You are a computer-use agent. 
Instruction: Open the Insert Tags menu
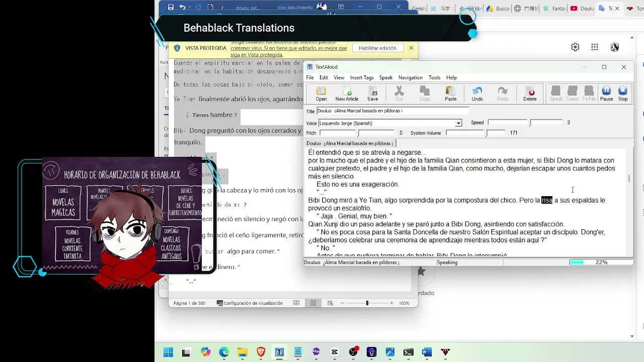pyautogui.click(x=362, y=77)
